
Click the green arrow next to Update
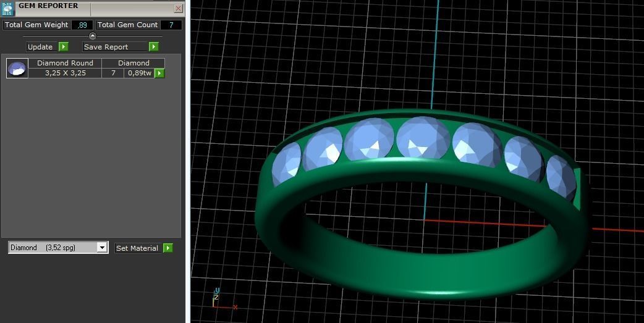63,47
